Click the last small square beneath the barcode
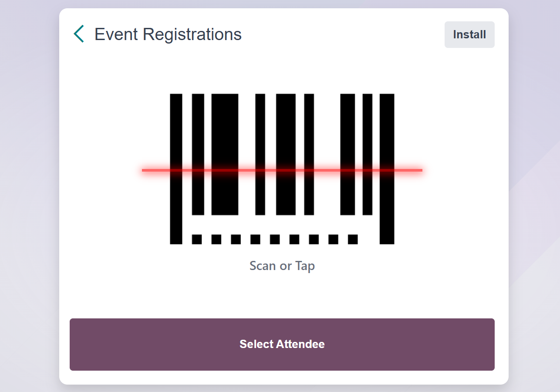The height and width of the screenshot is (392, 560). 353,239
